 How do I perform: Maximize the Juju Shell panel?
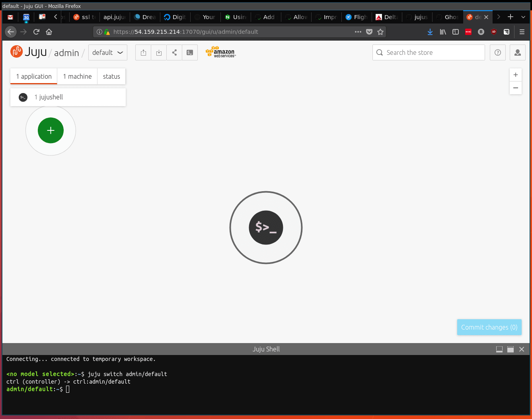(x=511, y=349)
